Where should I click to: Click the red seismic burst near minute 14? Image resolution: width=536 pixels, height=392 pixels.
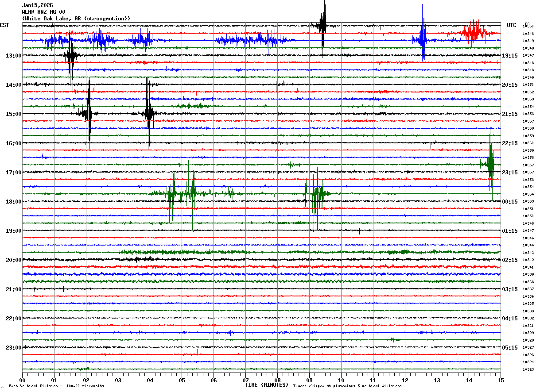pos(474,33)
